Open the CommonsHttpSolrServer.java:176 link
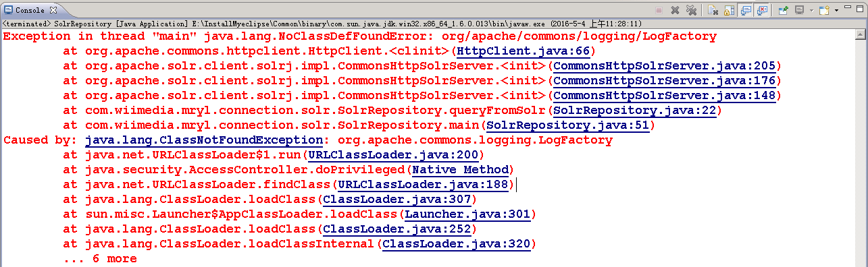The height and width of the screenshot is (267, 868). coord(664,81)
